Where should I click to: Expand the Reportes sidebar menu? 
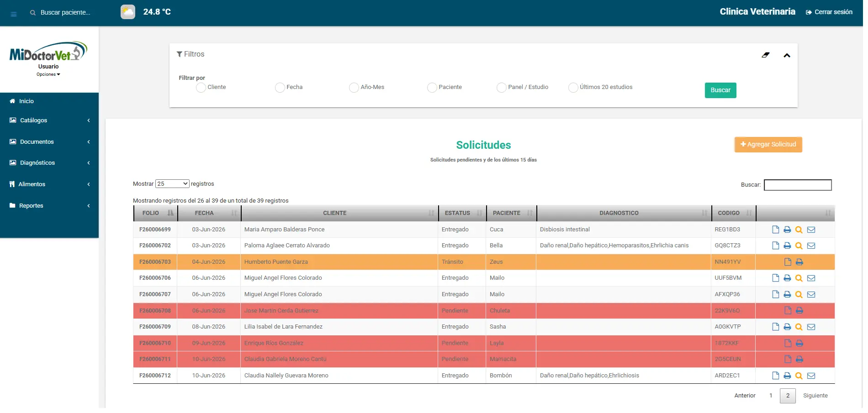coord(49,206)
